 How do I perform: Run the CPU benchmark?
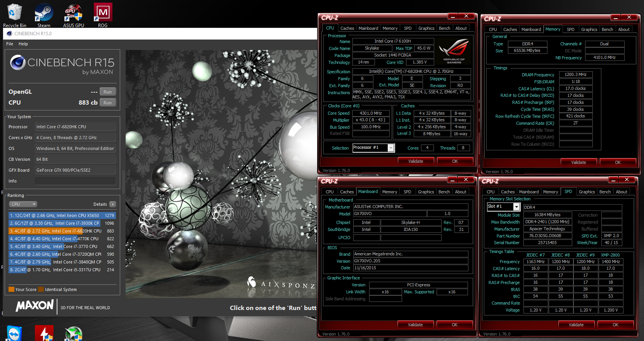(108, 103)
